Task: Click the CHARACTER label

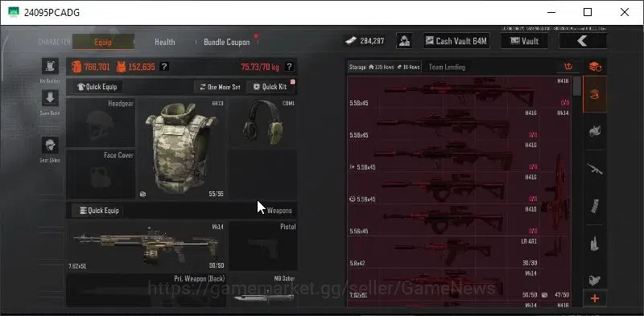Action: (x=54, y=42)
